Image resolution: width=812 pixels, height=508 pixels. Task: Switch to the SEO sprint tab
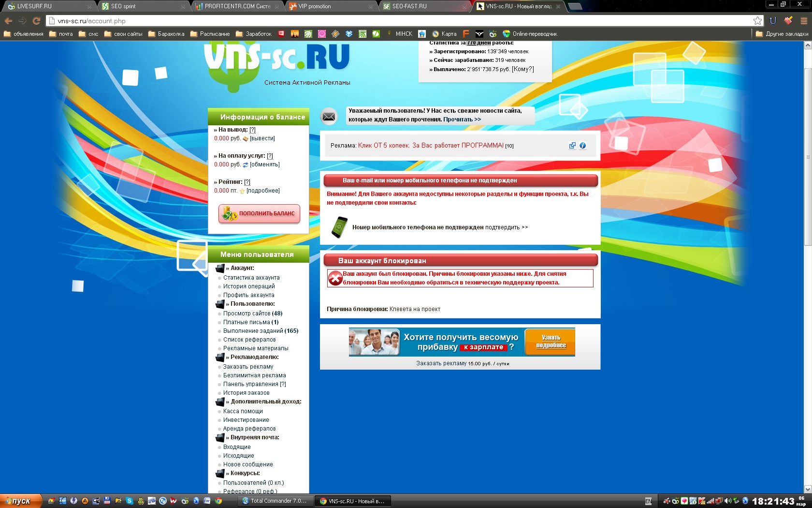pos(140,6)
